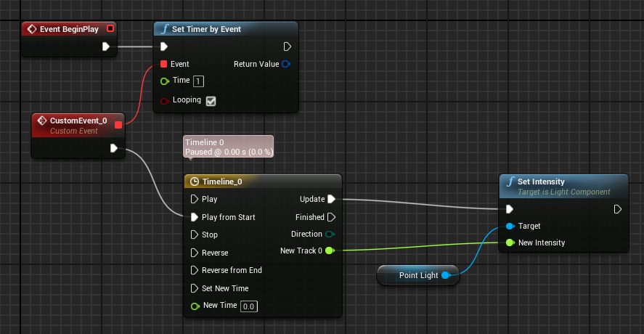
Task: Click Event BeginPlay red delegate pin
Action: [x=110, y=29]
